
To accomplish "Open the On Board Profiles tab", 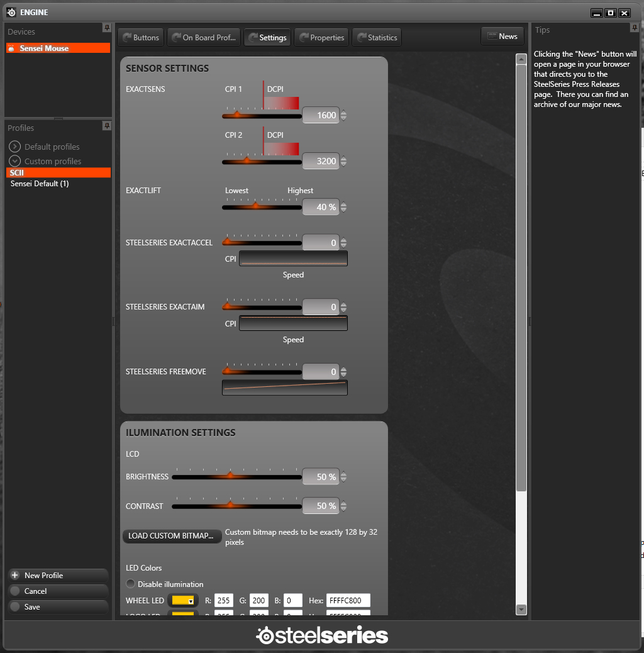I will (x=204, y=38).
